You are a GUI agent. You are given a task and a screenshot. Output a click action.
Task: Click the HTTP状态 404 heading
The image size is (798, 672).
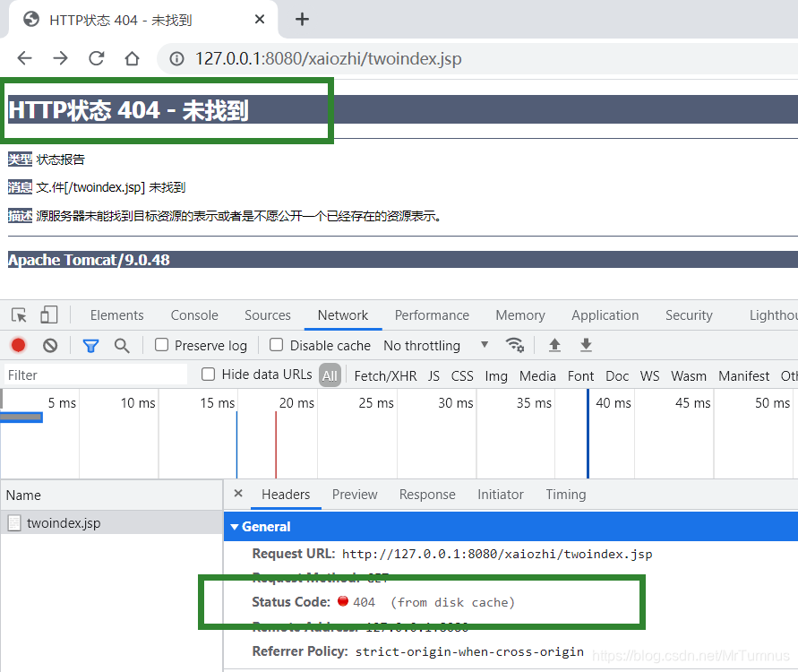[128, 110]
